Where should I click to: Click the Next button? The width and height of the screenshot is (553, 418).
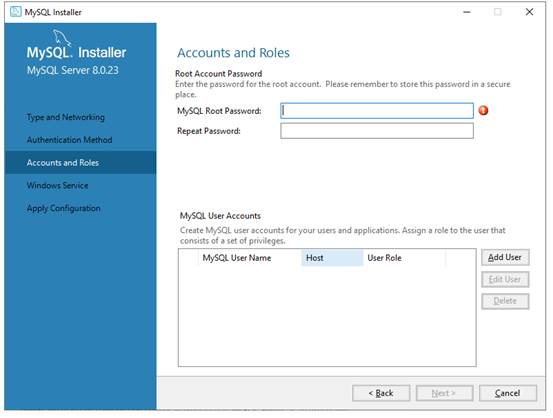444,393
